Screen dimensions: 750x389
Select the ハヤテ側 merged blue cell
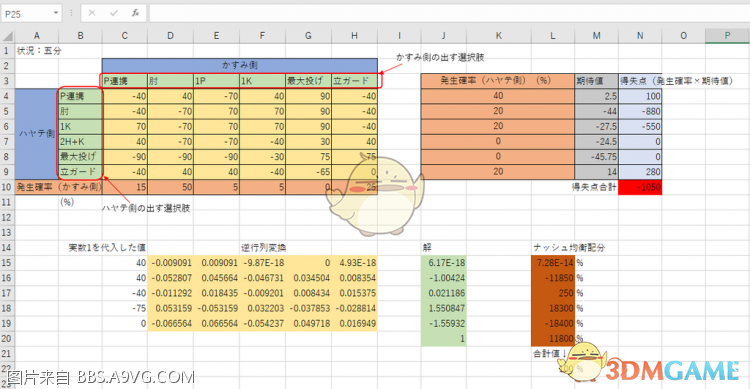[36, 133]
